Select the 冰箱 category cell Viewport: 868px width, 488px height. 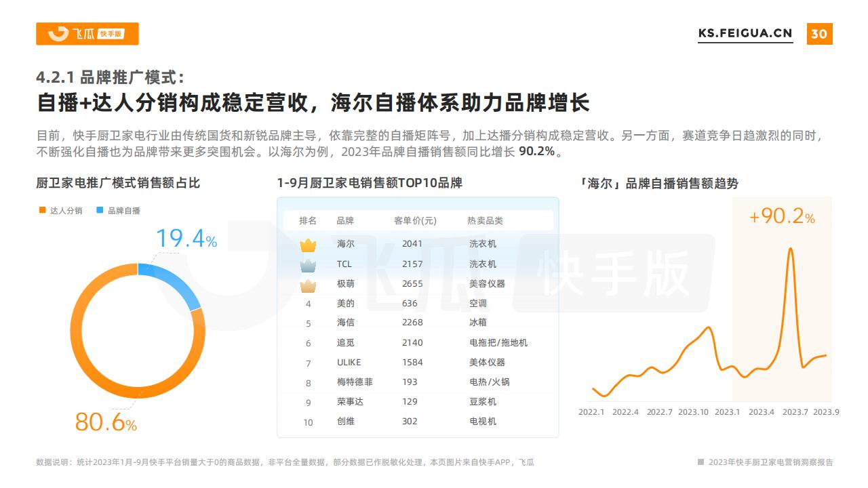click(478, 323)
